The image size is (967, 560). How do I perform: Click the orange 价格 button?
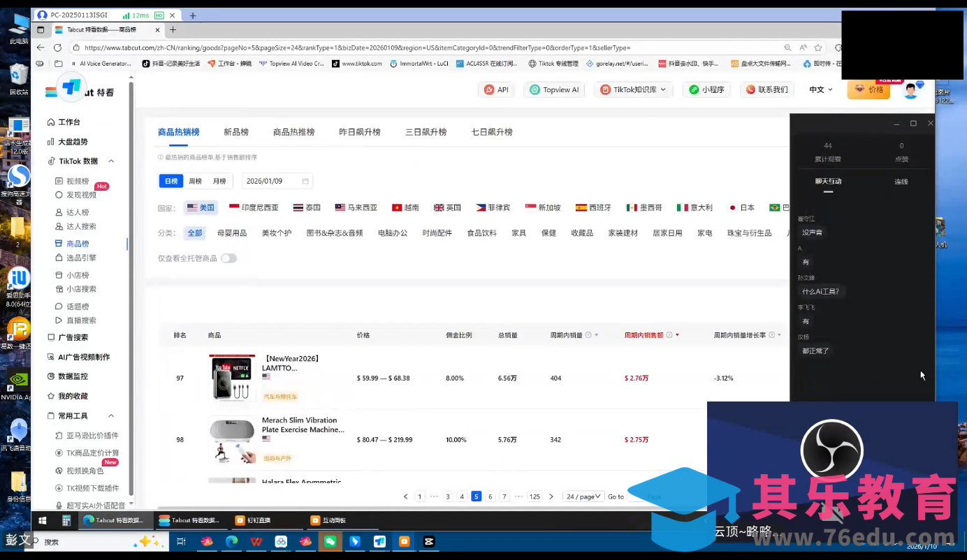tap(868, 91)
